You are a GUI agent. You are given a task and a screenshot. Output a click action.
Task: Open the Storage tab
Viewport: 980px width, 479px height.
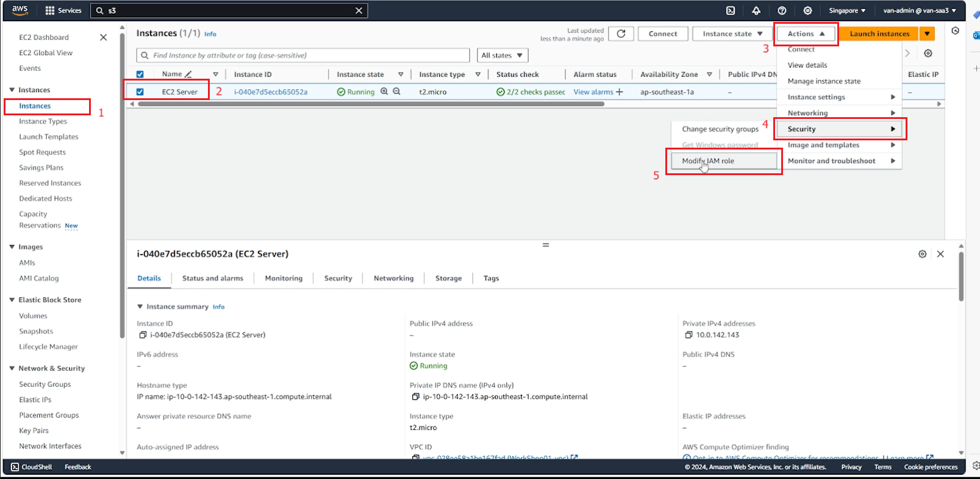pyautogui.click(x=448, y=278)
